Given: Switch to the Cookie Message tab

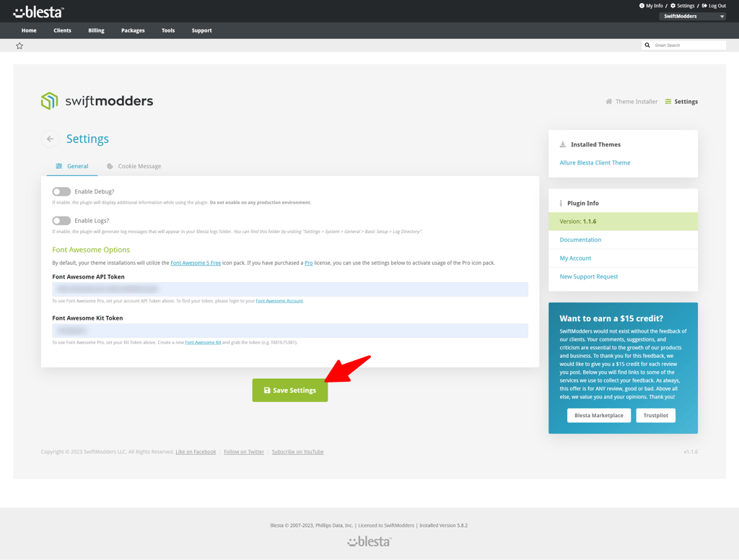Looking at the screenshot, I should (x=134, y=167).
